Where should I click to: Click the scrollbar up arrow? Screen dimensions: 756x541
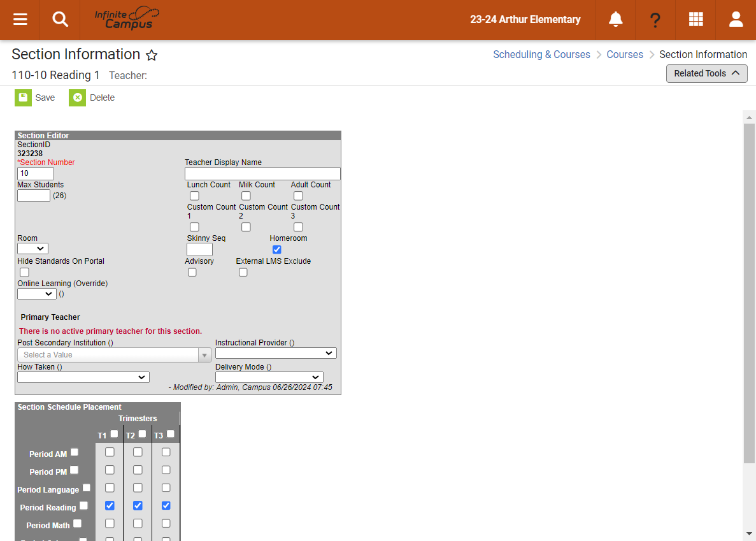tap(749, 117)
